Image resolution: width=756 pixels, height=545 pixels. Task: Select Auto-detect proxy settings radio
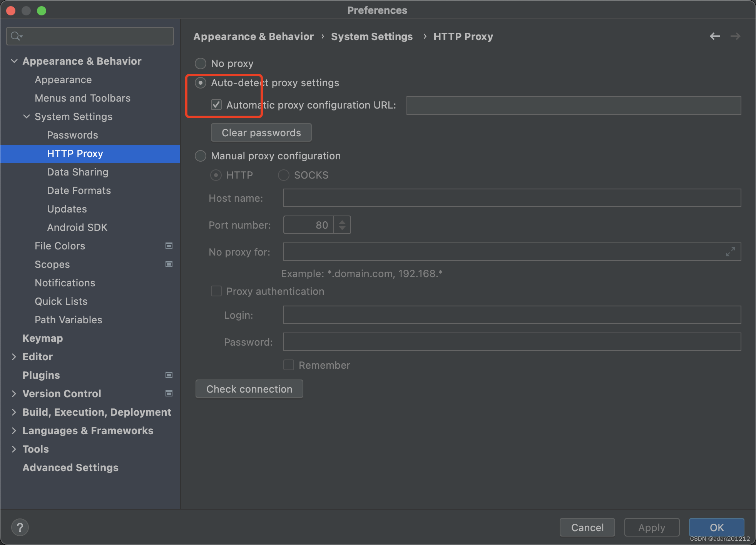click(201, 83)
